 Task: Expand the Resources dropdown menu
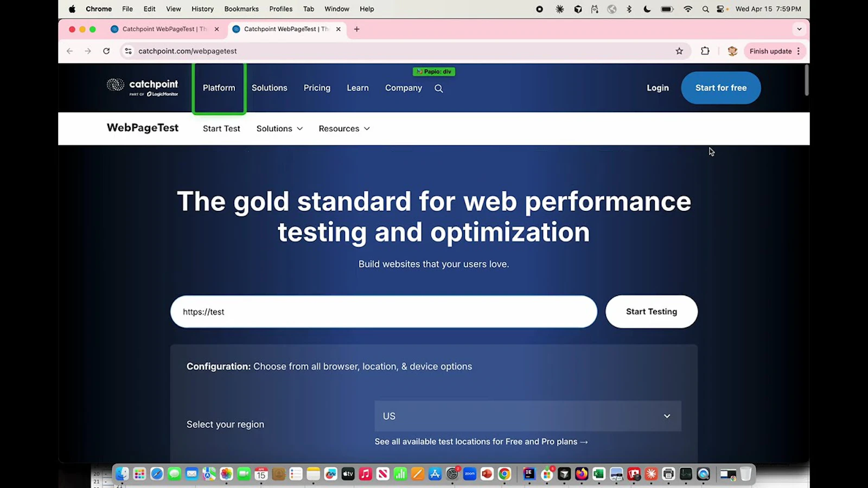(343, 129)
